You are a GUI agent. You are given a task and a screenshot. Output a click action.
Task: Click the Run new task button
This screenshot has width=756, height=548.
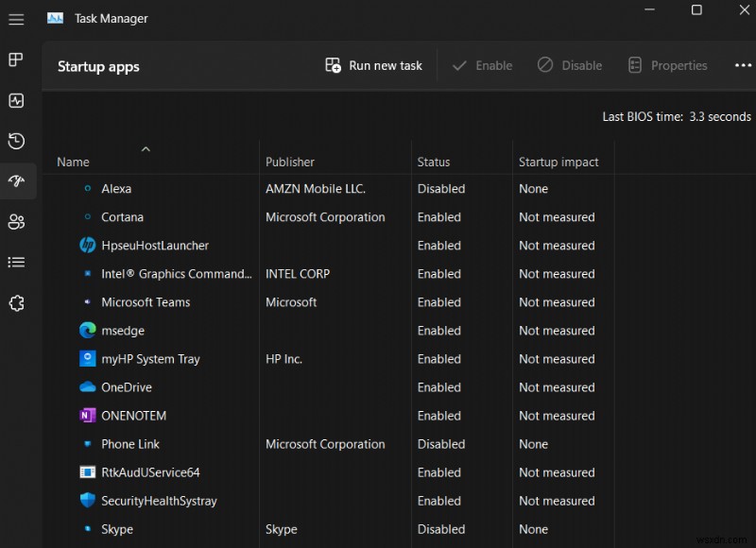click(x=373, y=65)
